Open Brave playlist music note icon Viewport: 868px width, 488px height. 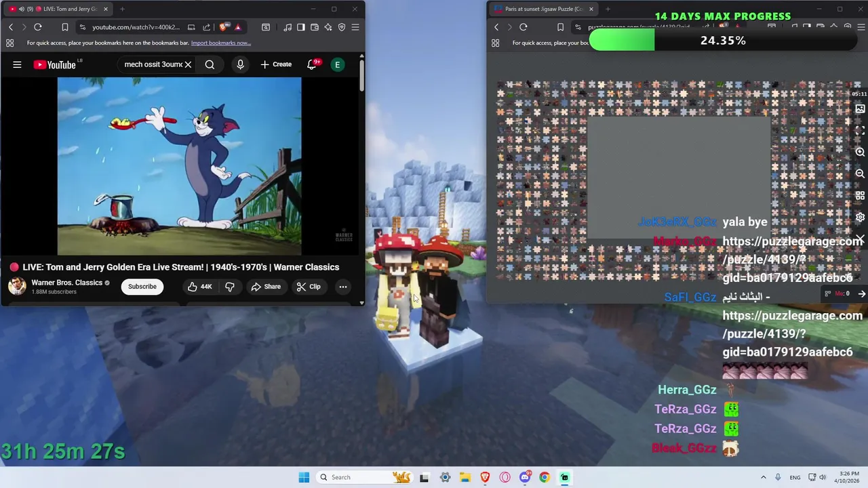click(288, 27)
